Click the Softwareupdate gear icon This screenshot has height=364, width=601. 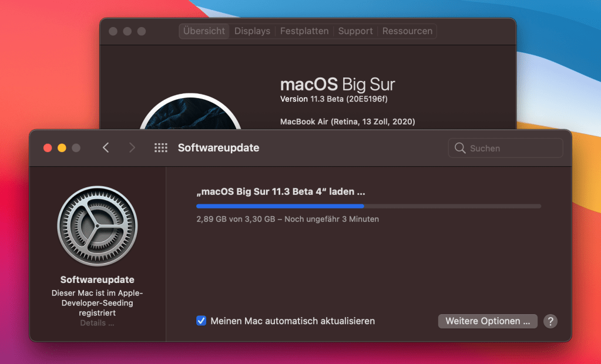coord(97,226)
